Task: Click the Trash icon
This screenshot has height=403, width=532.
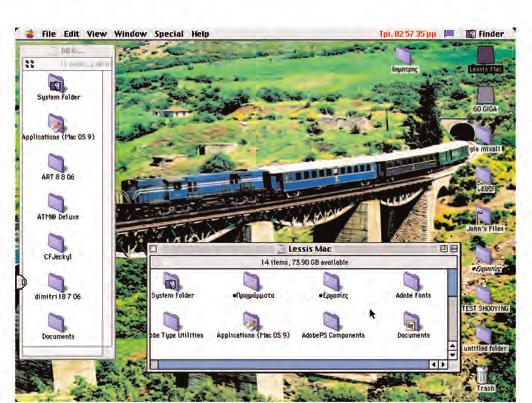Action: pyautogui.click(x=484, y=379)
